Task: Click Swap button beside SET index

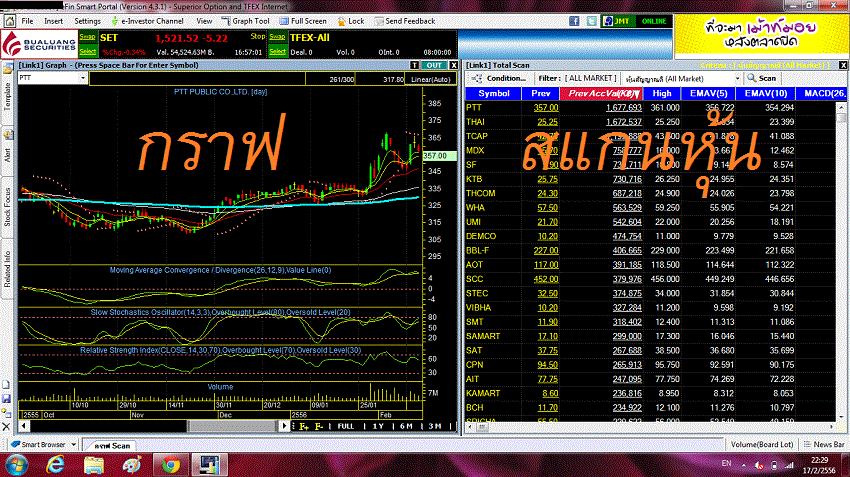Action: tap(87, 37)
